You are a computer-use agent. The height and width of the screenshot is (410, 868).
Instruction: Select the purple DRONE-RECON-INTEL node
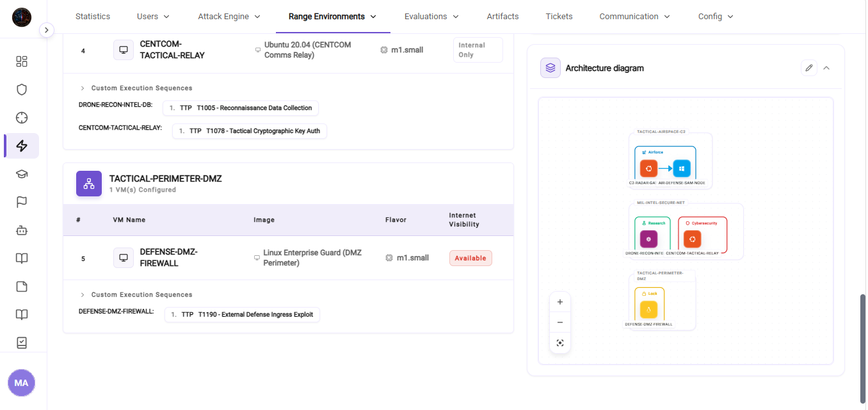pos(648,239)
